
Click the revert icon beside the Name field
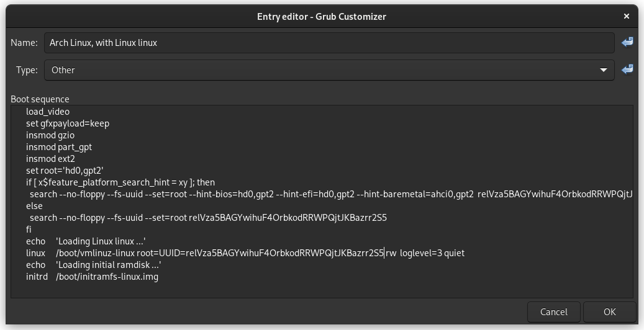[x=627, y=42]
